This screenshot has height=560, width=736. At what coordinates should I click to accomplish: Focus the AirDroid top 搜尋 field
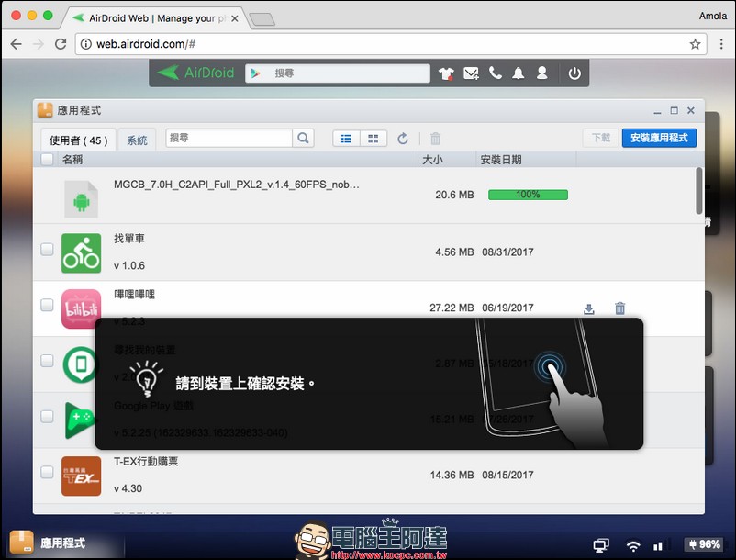337,73
